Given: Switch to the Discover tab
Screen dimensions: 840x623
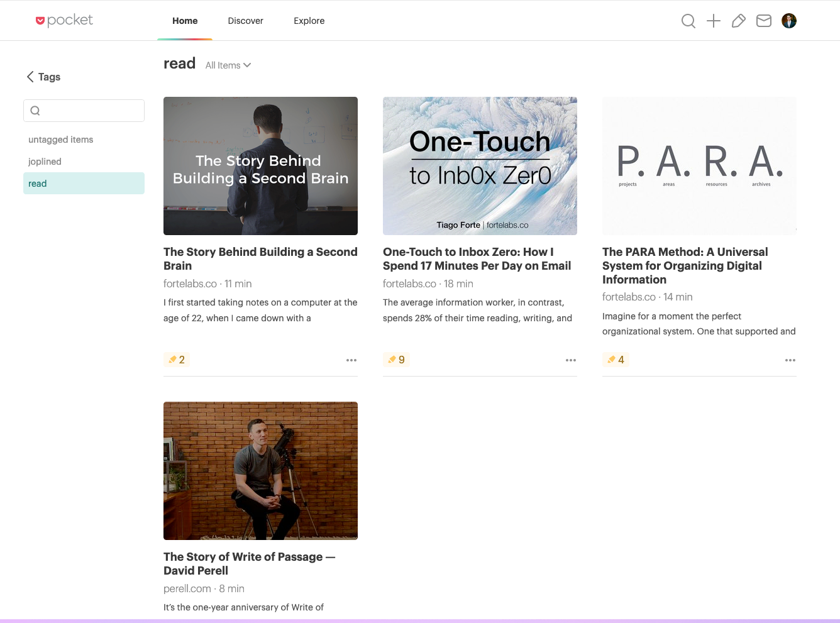Looking at the screenshot, I should (245, 21).
